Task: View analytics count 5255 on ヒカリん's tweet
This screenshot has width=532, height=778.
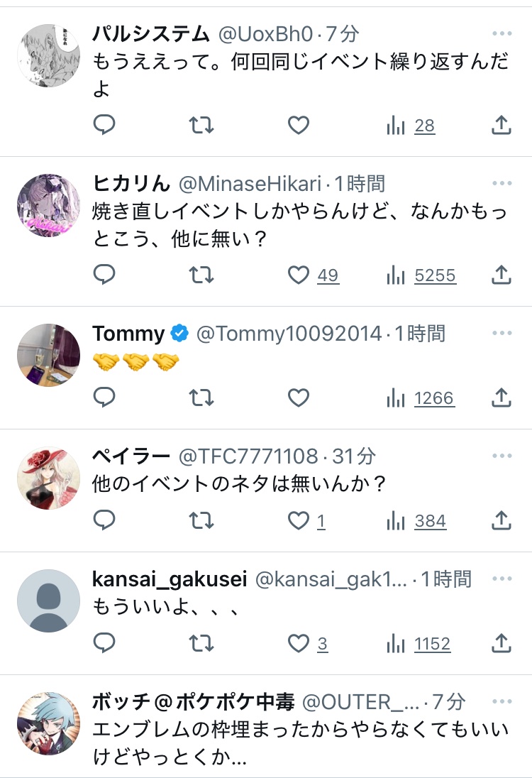Action: click(x=421, y=275)
